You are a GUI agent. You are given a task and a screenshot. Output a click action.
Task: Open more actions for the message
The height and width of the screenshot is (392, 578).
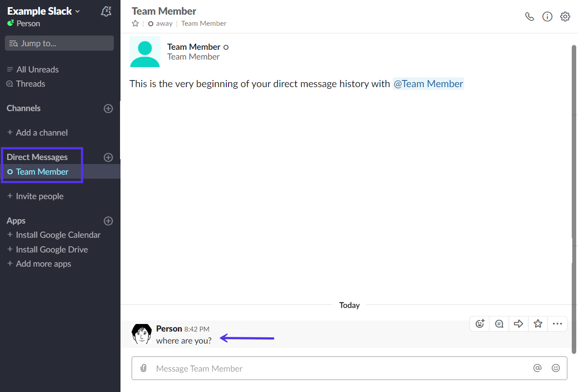click(x=557, y=324)
